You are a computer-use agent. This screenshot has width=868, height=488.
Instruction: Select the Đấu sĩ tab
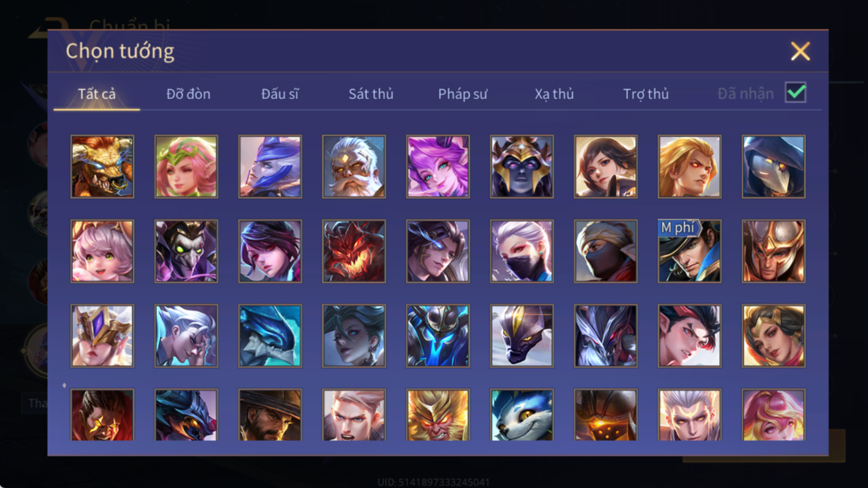point(280,94)
